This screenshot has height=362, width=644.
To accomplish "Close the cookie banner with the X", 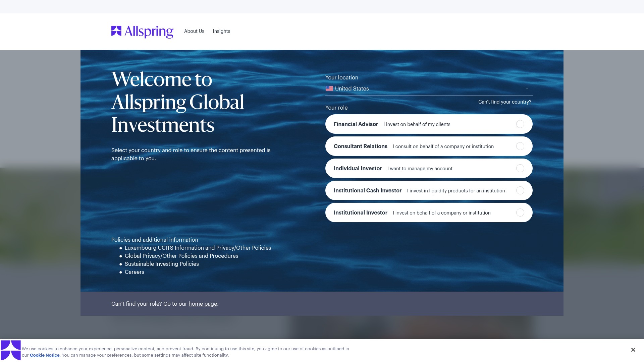I will coord(633,350).
